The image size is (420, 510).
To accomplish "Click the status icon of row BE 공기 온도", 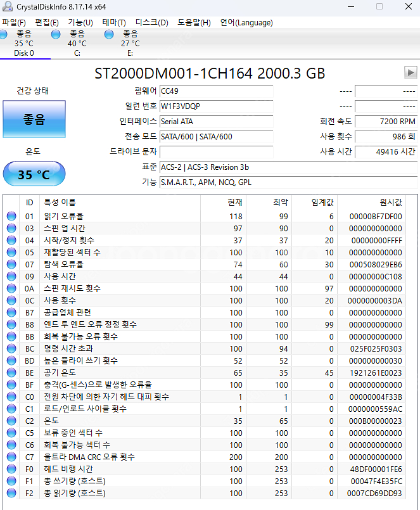I will [11, 373].
